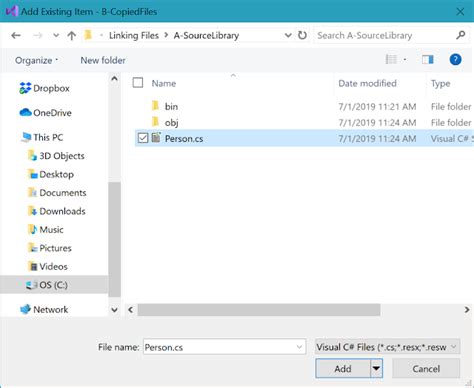
Task: Open Downloads in the sidebar
Action: [x=57, y=211]
